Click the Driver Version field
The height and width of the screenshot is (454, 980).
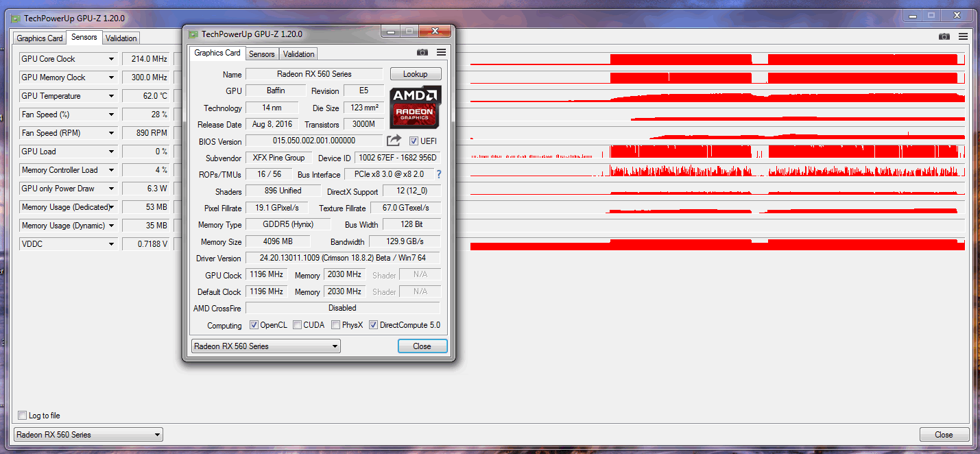343,258
